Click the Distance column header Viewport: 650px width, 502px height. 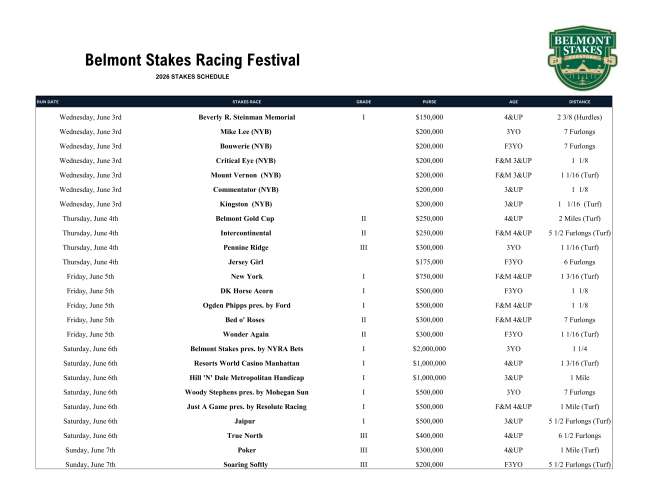click(x=579, y=102)
